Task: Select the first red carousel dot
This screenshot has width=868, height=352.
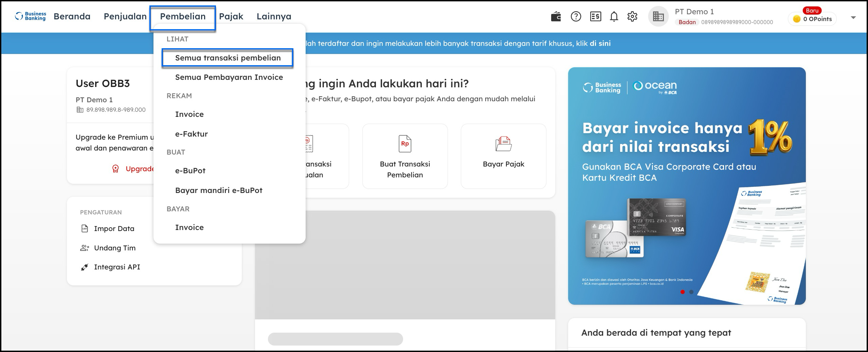Action: [x=683, y=292]
